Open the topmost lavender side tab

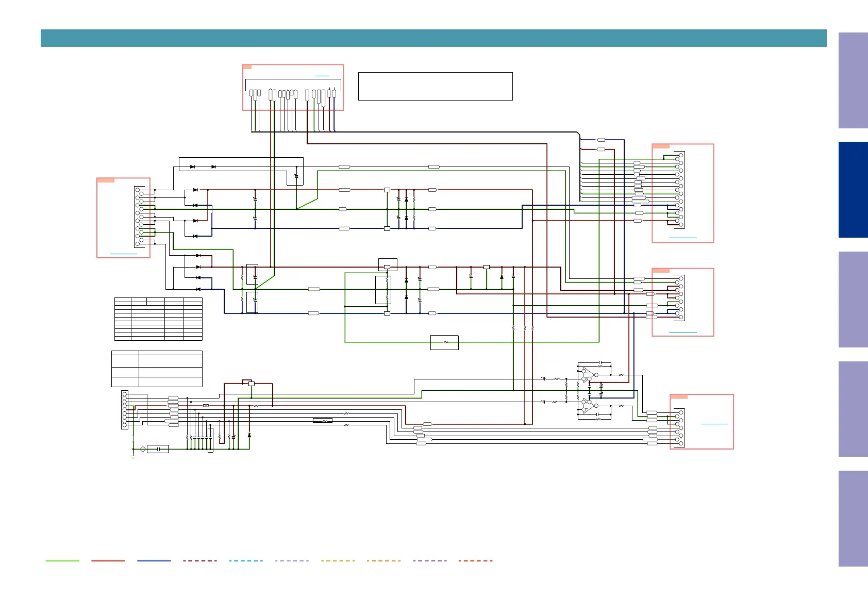[x=853, y=80]
